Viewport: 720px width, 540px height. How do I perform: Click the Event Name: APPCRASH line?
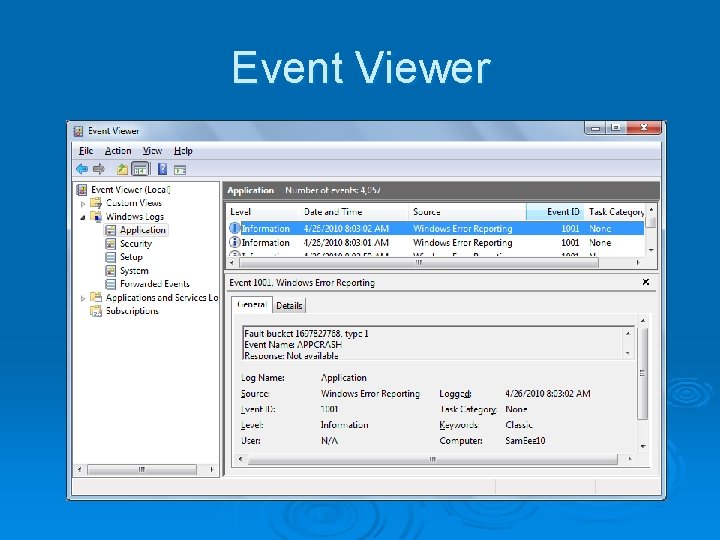(293, 345)
